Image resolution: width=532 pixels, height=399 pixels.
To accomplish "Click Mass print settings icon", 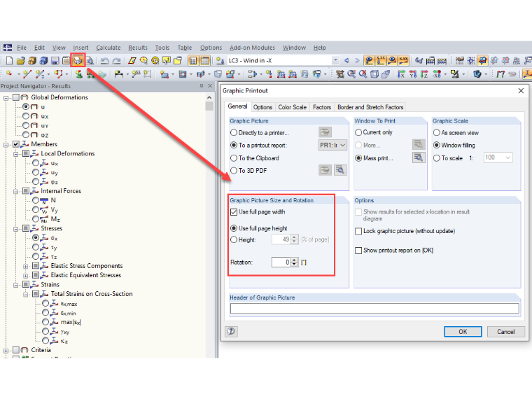I will pyautogui.click(x=419, y=157).
